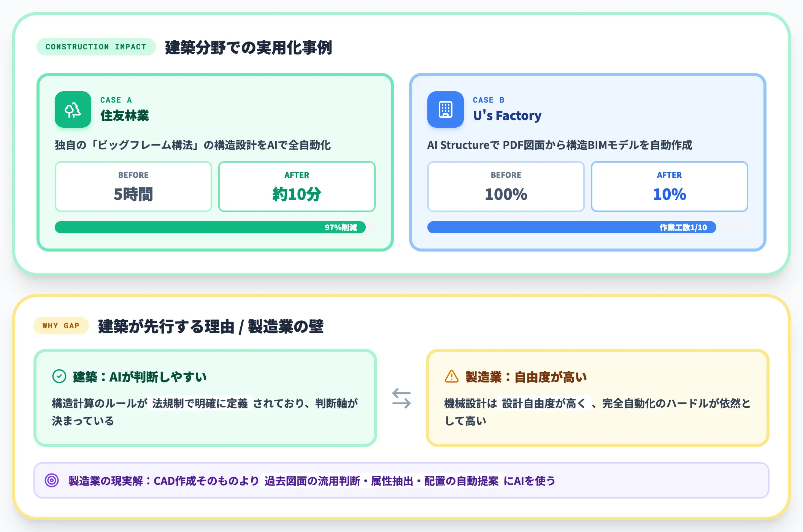The height and width of the screenshot is (532, 803).
Task: Click the 97%削減 green progress bar
Action: (210, 227)
